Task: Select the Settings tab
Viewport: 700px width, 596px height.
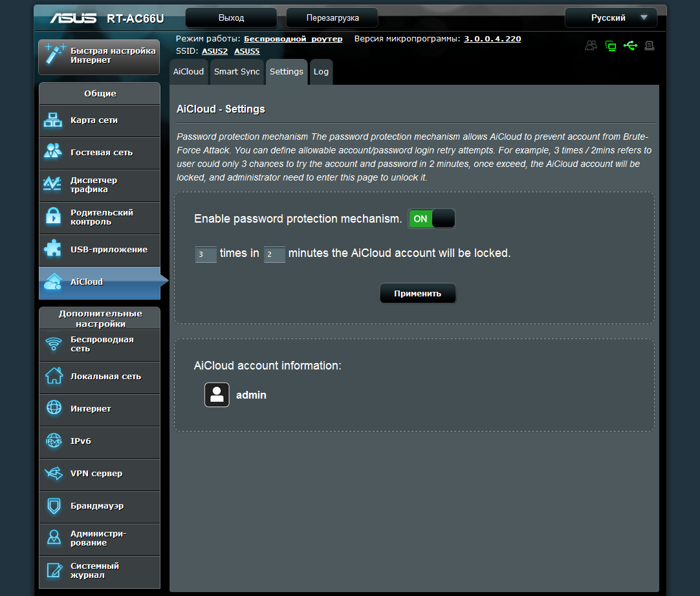Action: (x=286, y=72)
